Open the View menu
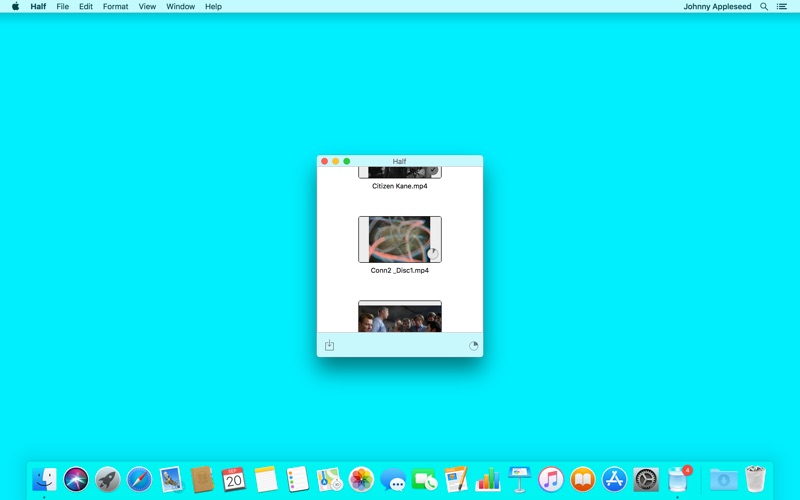Screen dimensions: 800x500 [147, 6]
